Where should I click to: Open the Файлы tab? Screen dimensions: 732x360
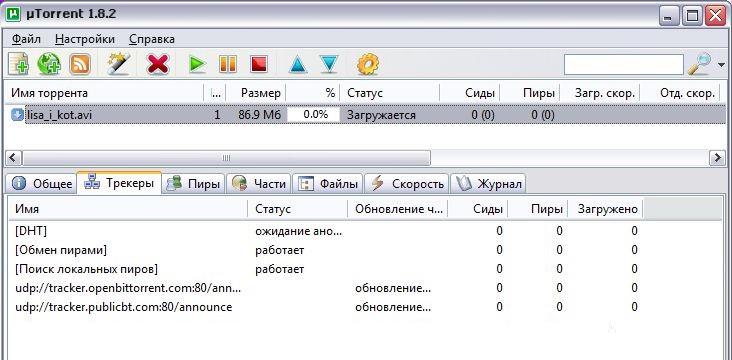pyautogui.click(x=328, y=184)
